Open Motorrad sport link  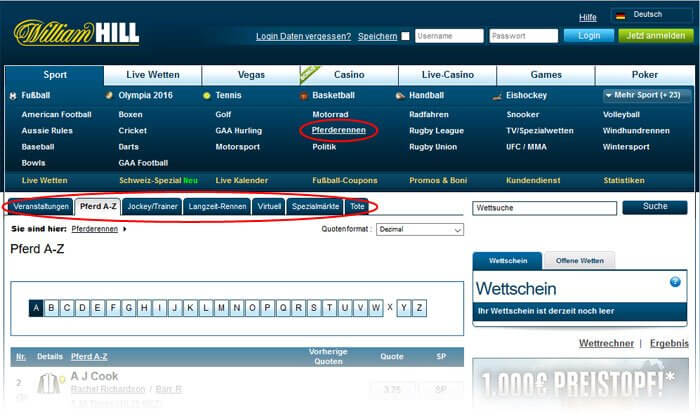pos(330,115)
